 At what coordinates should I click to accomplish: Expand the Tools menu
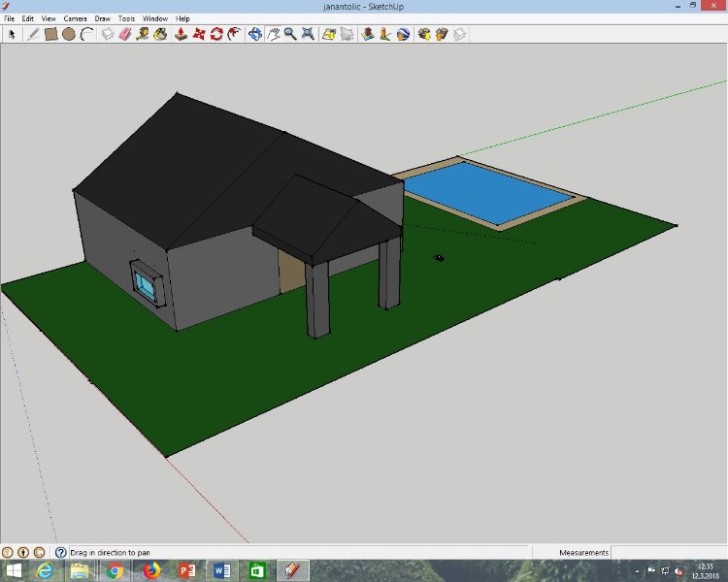click(x=127, y=18)
